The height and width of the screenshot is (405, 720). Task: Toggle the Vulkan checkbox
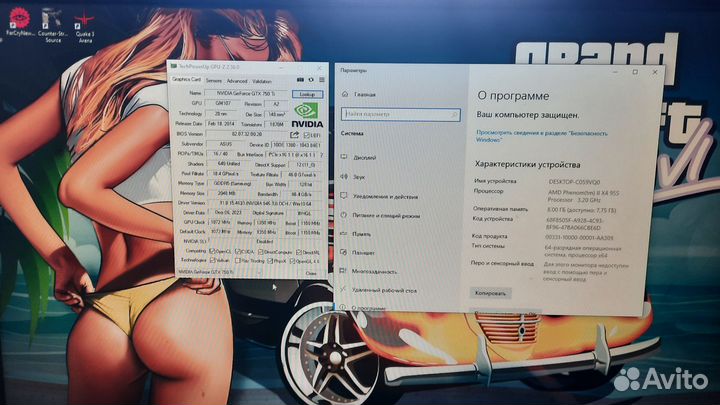click(x=212, y=260)
